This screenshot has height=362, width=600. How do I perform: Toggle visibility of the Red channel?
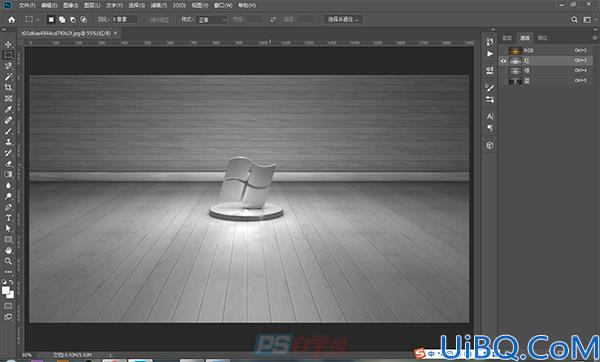(x=503, y=60)
